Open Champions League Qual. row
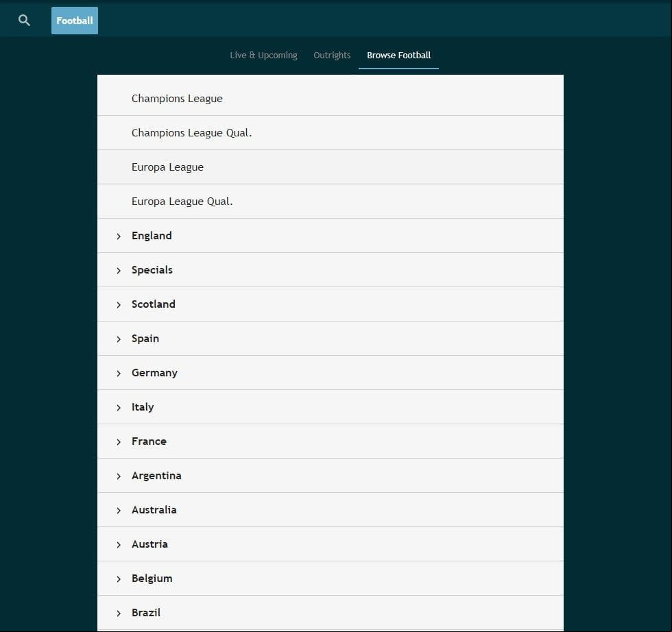 [331, 133]
